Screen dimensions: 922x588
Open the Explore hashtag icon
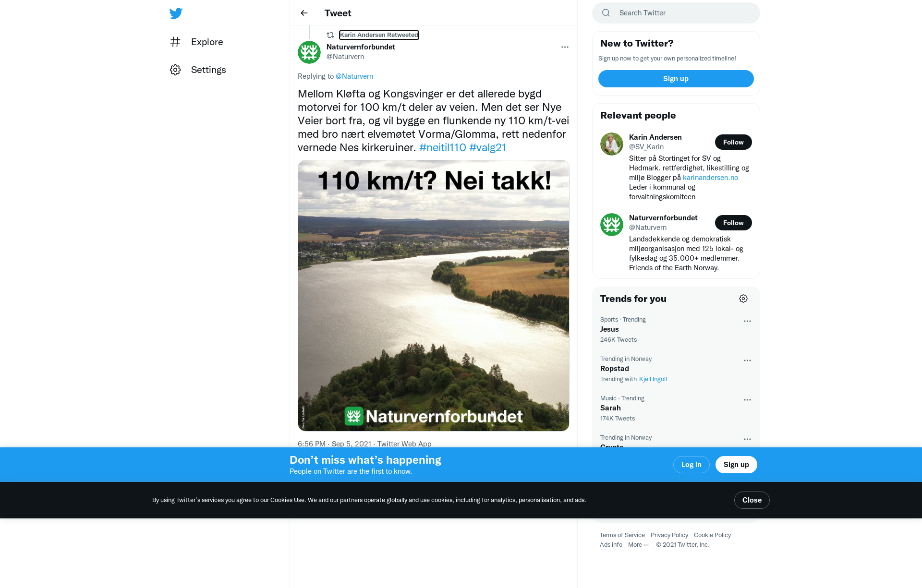(175, 42)
